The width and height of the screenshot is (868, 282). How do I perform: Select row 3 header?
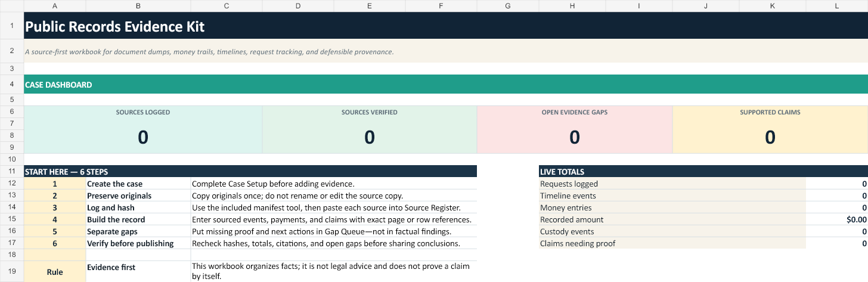pos(12,69)
